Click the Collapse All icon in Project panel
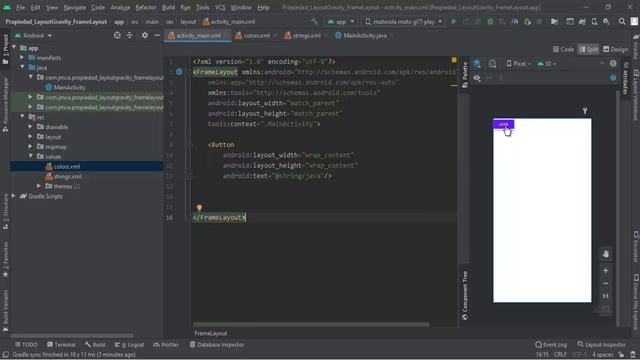Screen dimensions: 640x360 click(129, 36)
